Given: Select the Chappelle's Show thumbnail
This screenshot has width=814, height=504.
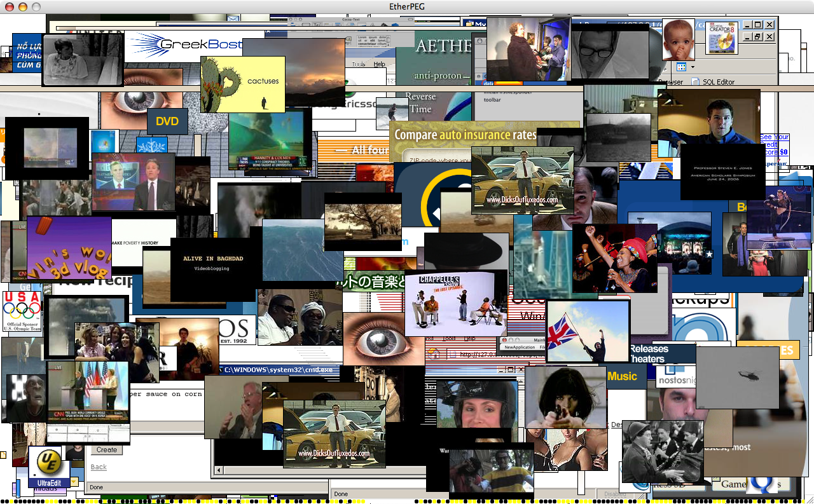Looking at the screenshot, I should tap(455, 304).
